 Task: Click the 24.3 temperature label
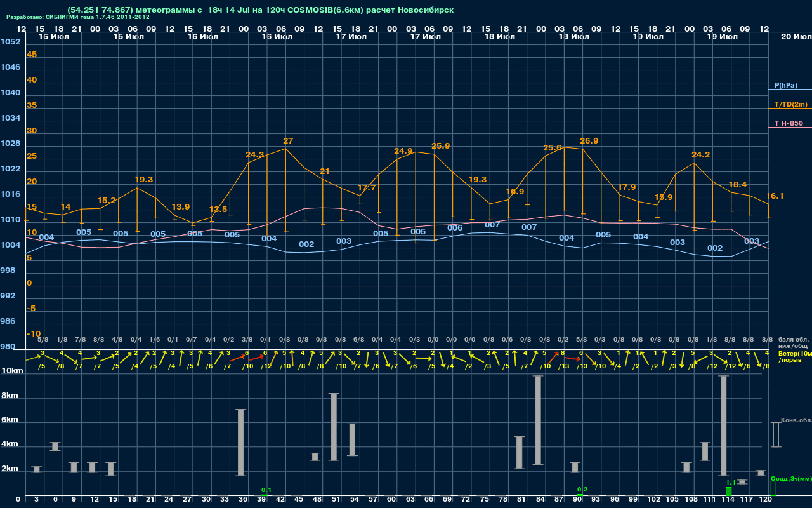[x=255, y=155]
